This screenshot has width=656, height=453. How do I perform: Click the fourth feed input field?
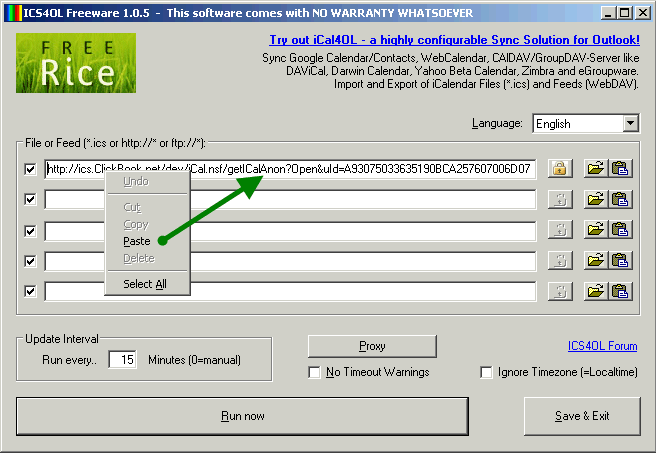[290, 261]
